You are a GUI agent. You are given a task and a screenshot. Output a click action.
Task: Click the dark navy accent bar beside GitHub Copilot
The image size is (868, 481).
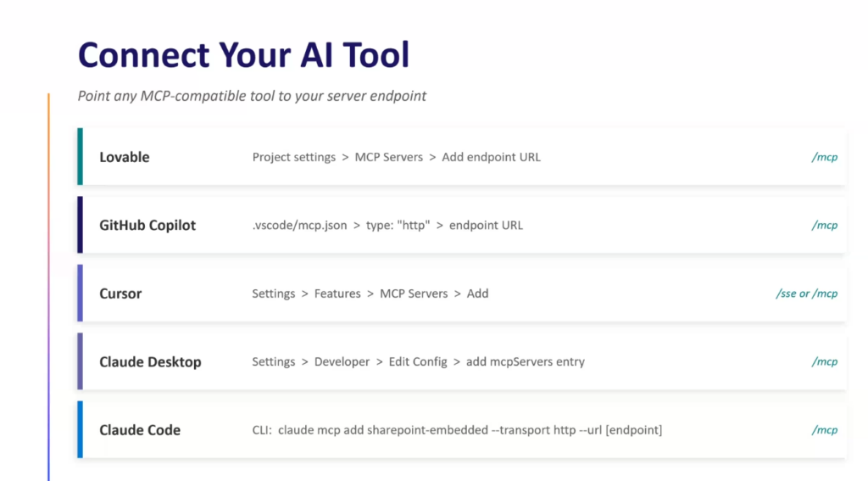(x=80, y=225)
